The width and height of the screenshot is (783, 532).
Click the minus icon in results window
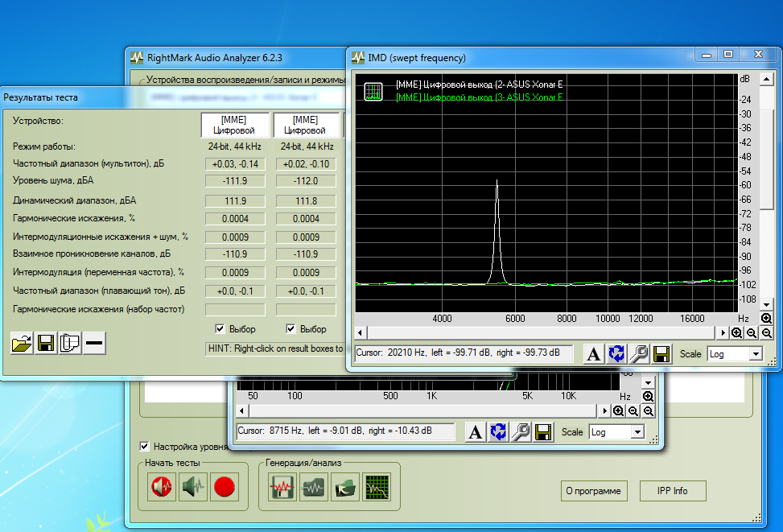coord(94,343)
